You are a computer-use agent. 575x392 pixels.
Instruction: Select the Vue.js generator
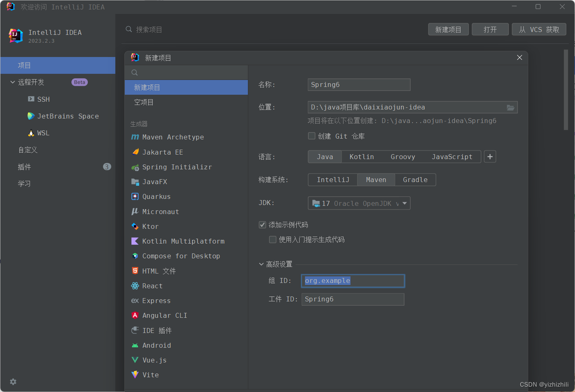click(x=154, y=360)
